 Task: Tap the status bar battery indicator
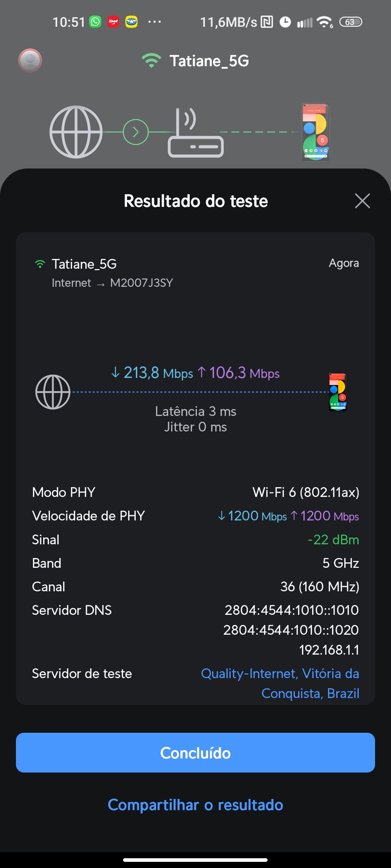[350, 22]
